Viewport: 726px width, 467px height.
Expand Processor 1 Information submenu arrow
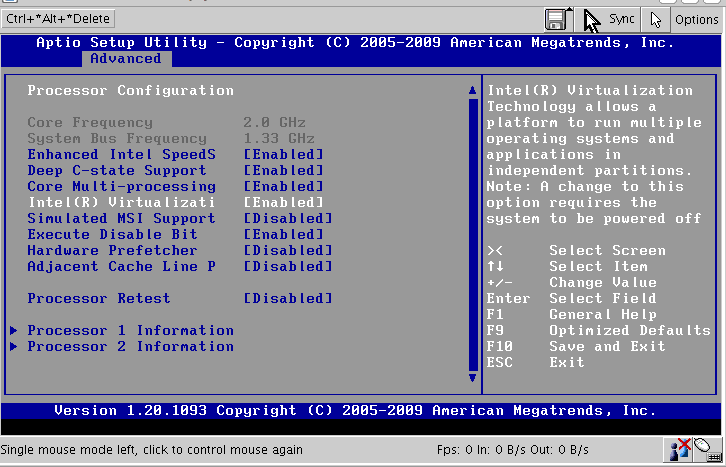(14, 330)
